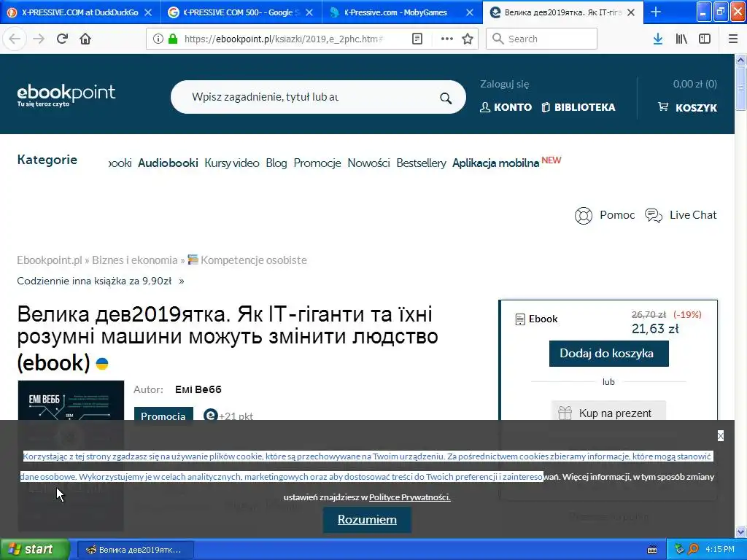Click the system tray clock 4:15 PM

[x=720, y=550]
